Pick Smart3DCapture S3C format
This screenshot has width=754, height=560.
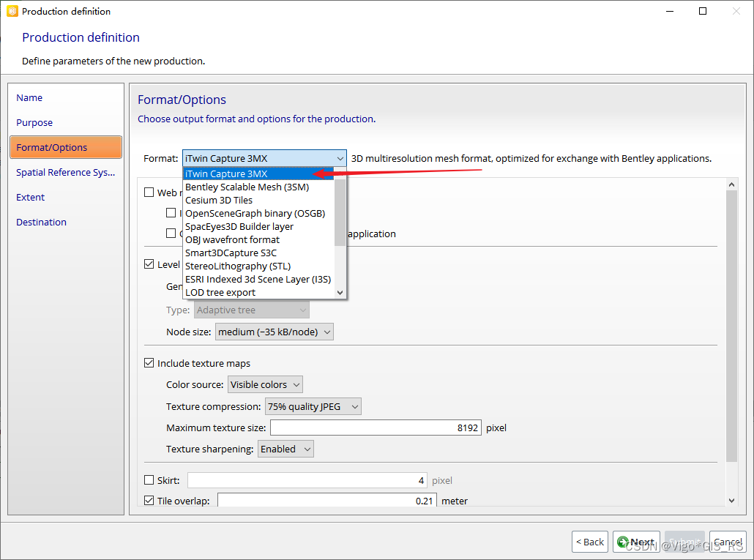(x=258, y=253)
